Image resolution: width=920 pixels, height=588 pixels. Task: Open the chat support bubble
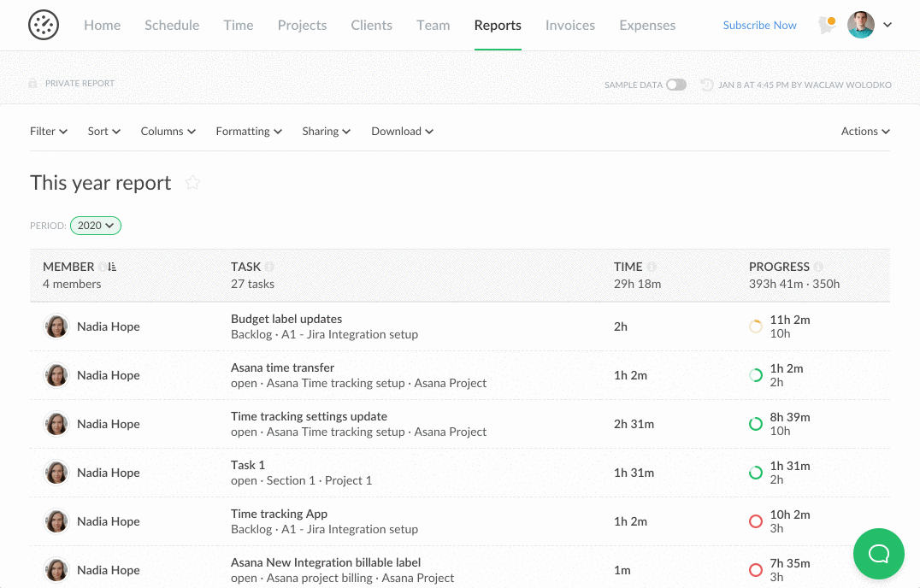pyautogui.click(x=878, y=554)
